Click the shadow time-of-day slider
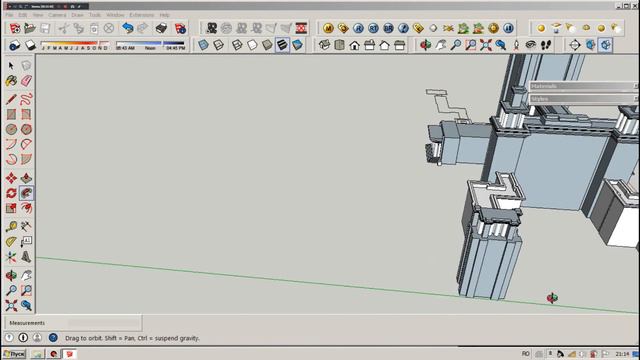 tap(150, 45)
